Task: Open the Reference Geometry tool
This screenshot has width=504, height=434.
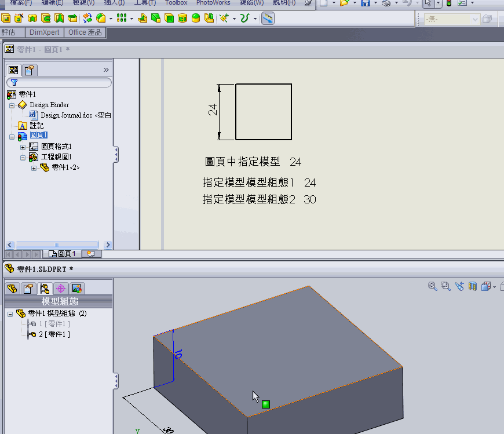Action: point(224,19)
